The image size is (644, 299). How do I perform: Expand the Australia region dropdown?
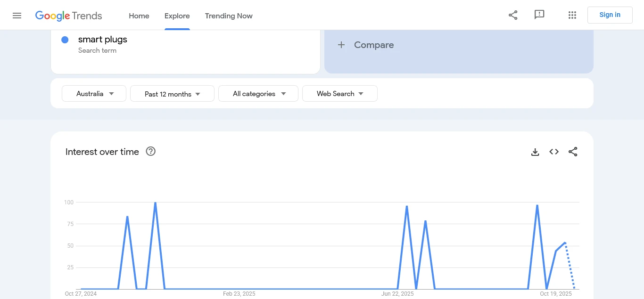point(94,94)
